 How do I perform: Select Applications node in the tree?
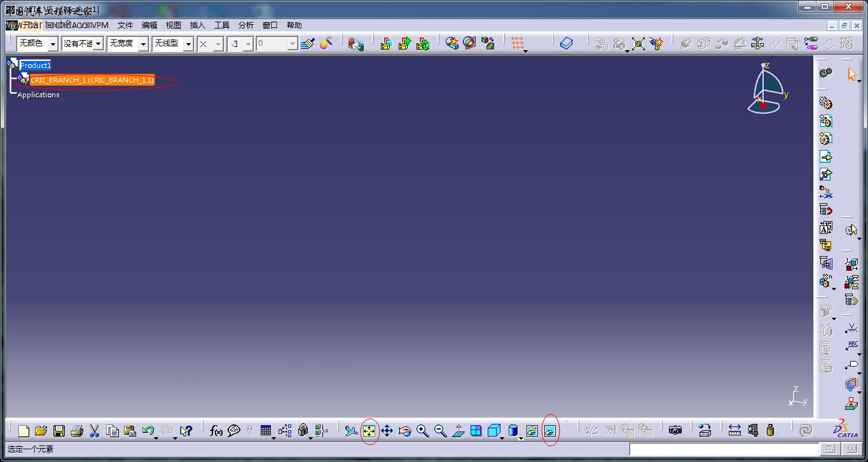pyautogui.click(x=38, y=95)
